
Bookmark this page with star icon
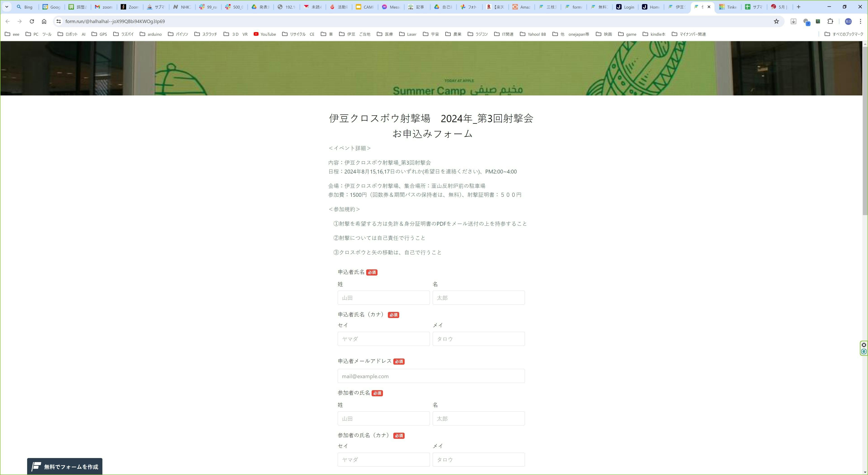point(776,21)
